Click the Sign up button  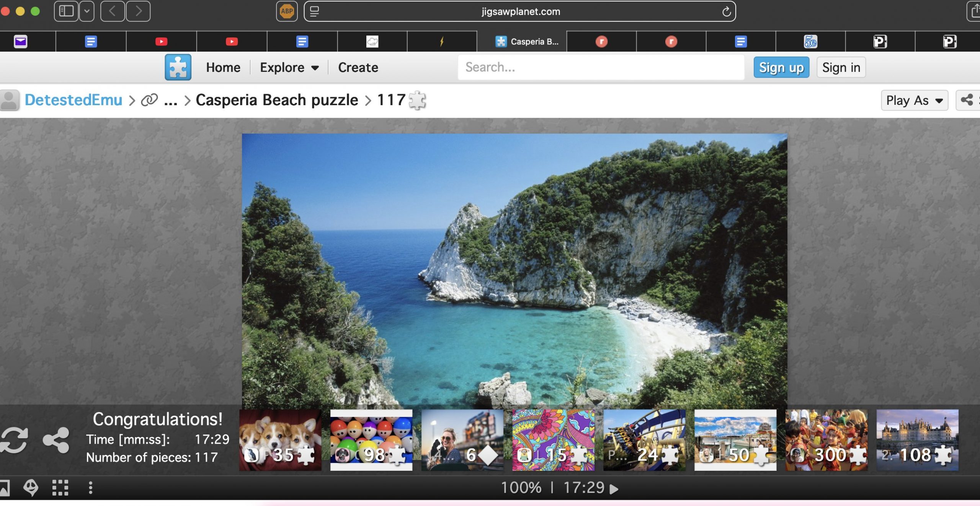pos(781,67)
